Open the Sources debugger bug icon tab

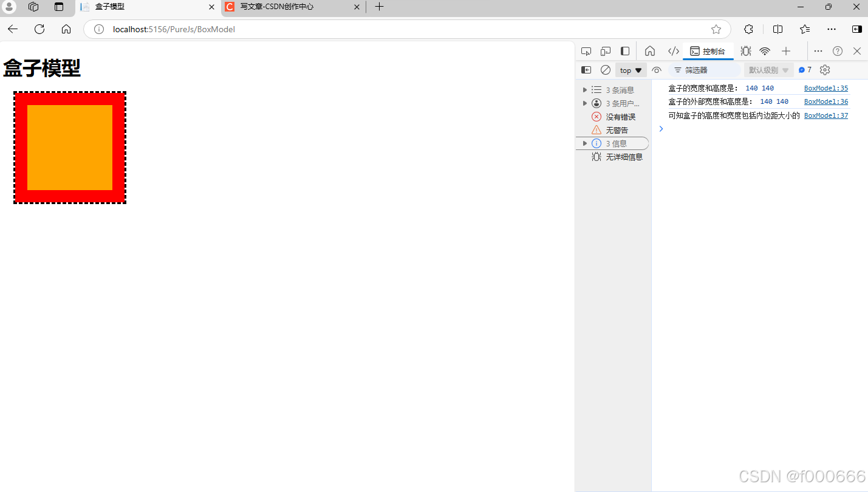[x=746, y=51]
